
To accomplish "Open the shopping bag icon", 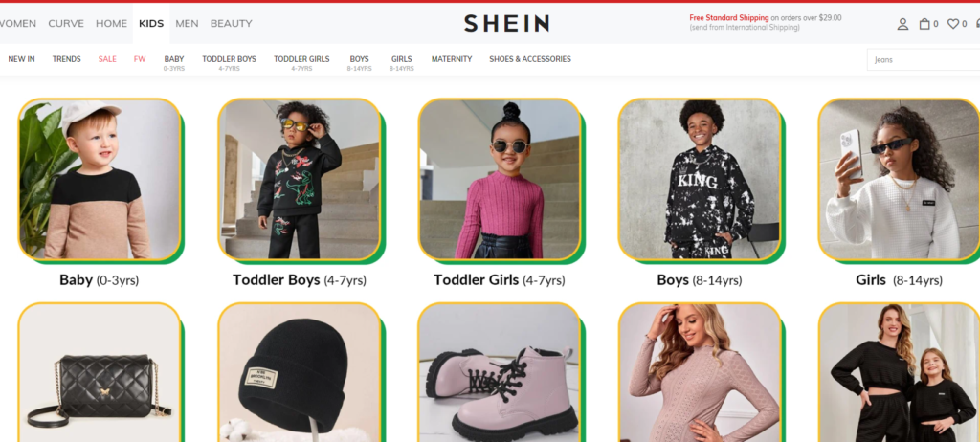I will click(x=924, y=24).
